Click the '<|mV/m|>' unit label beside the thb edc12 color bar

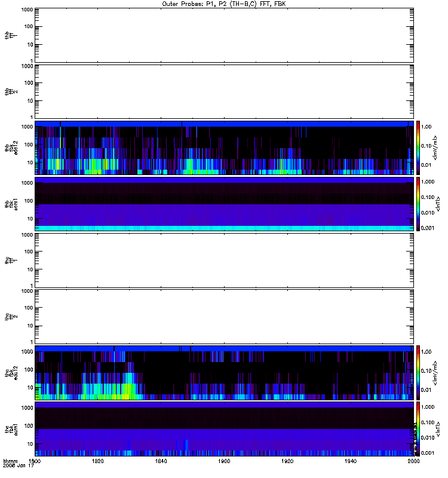tap(435, 148)
